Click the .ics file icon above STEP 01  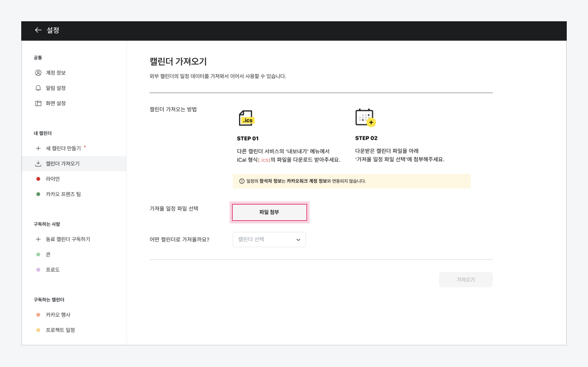tap(246, 118)
